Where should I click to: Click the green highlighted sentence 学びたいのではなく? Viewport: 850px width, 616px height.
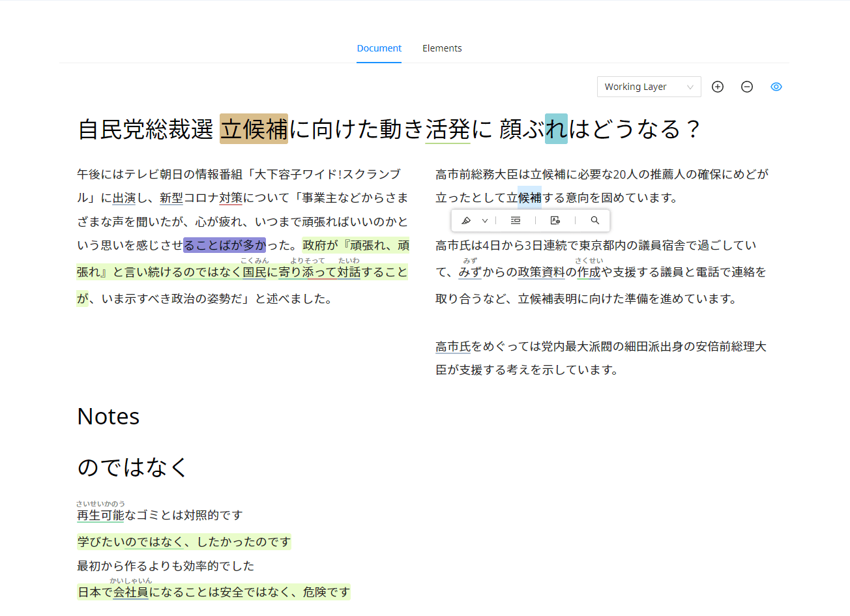point(184,542)
